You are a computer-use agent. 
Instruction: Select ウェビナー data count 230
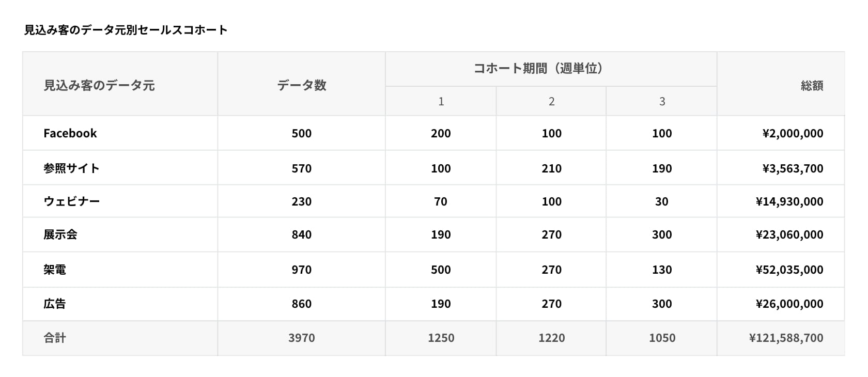301,201
